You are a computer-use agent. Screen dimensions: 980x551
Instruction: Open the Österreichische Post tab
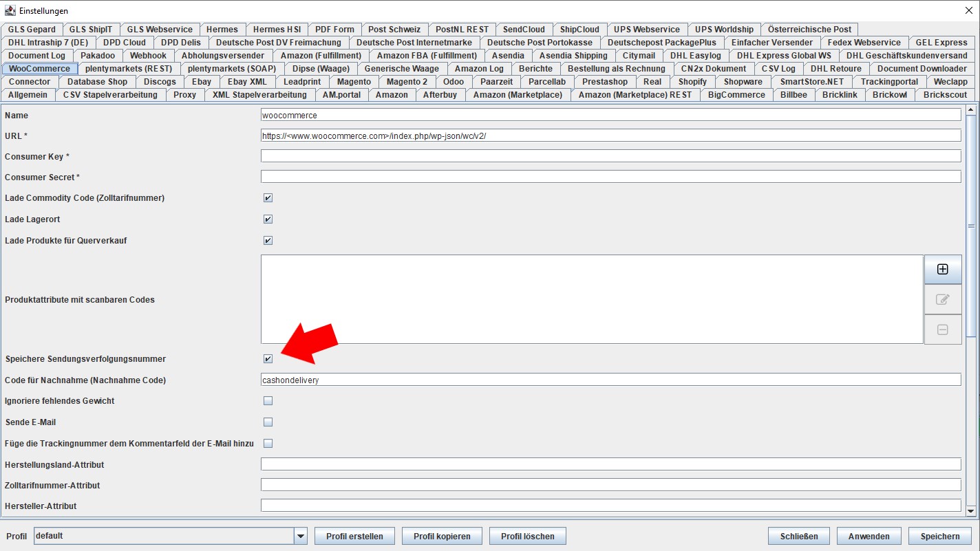[809, 30]
